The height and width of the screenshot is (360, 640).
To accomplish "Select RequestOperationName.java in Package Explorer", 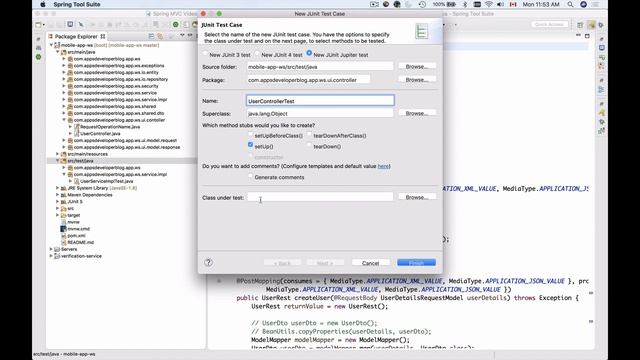I will [109, 127].
